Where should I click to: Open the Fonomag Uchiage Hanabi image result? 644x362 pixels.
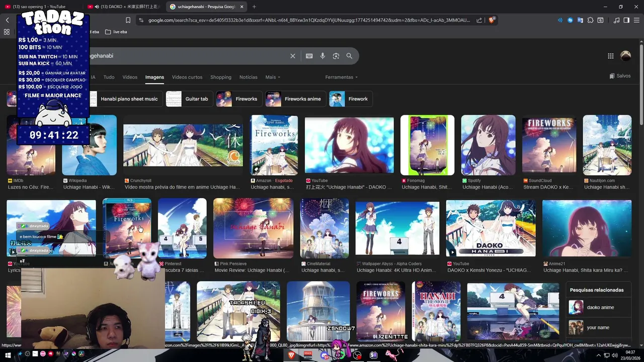pyautogui.click(x=427, y=145)
